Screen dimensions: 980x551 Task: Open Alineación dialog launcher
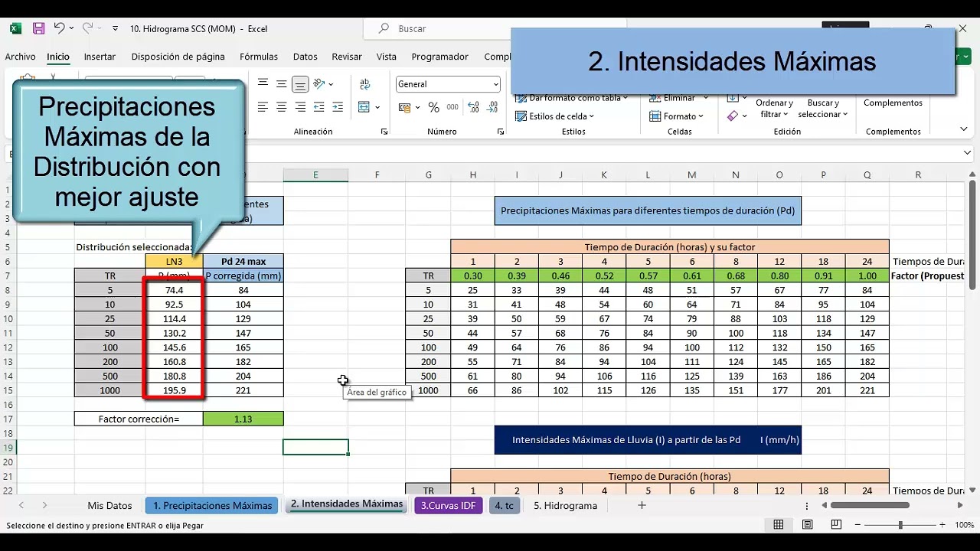click(x=384, y=132)
